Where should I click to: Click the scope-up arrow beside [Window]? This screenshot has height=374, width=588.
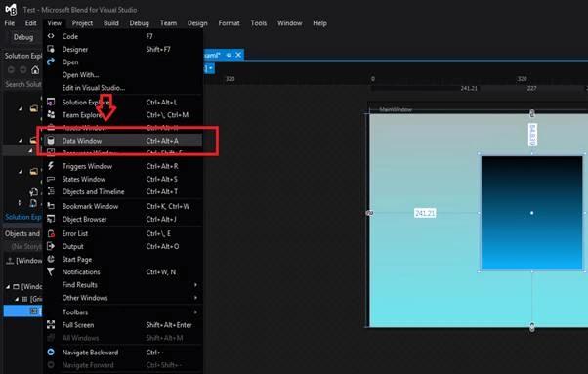pyautogui.click(x=10, y=261)
